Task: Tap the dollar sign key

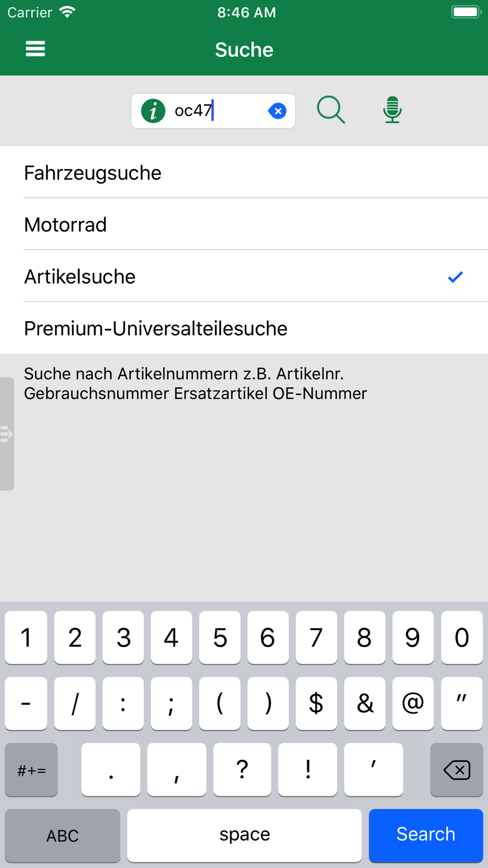Action: pos(316,703)
